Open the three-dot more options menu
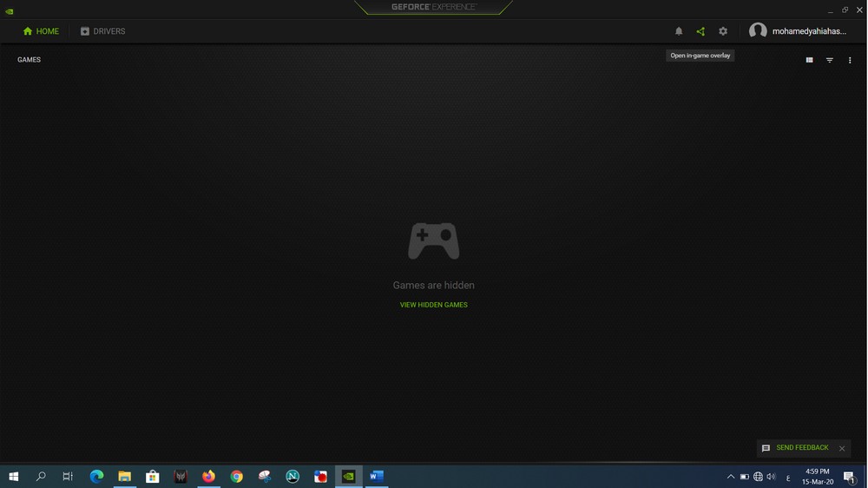 point(850,60)
